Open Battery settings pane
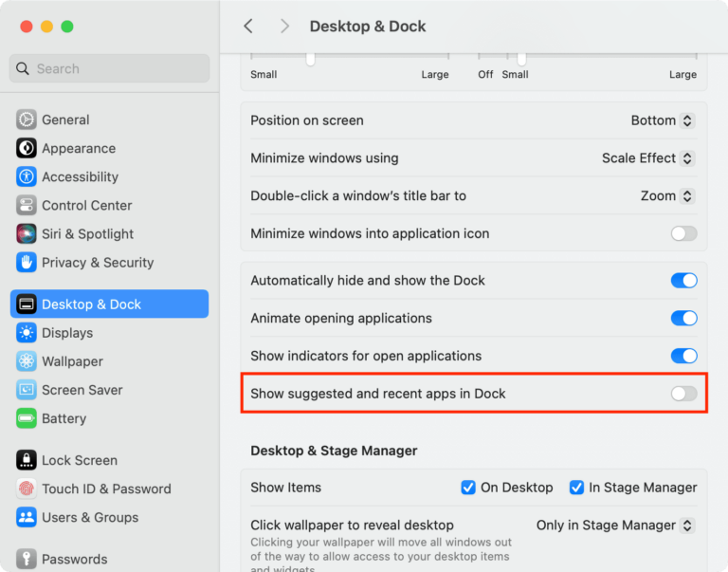 110,418
